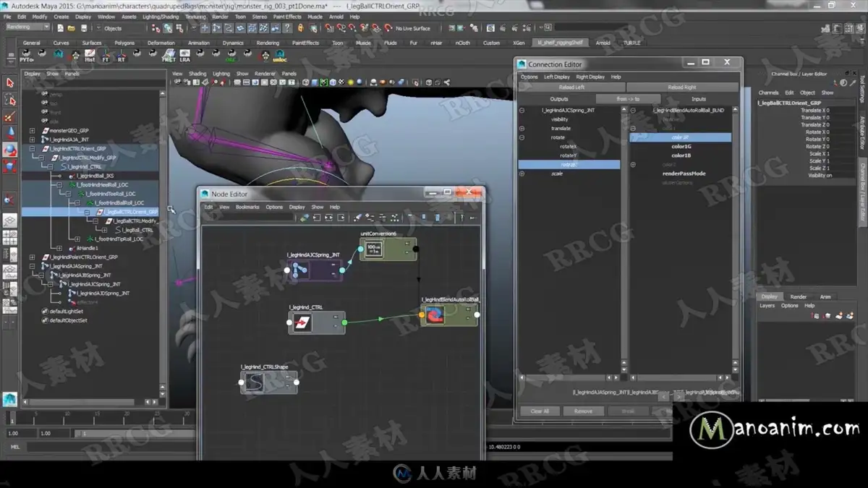Click the Open Scene folder icon
Image resolution: width=868 pixels, height=488 pixels.
pos(72,28)
